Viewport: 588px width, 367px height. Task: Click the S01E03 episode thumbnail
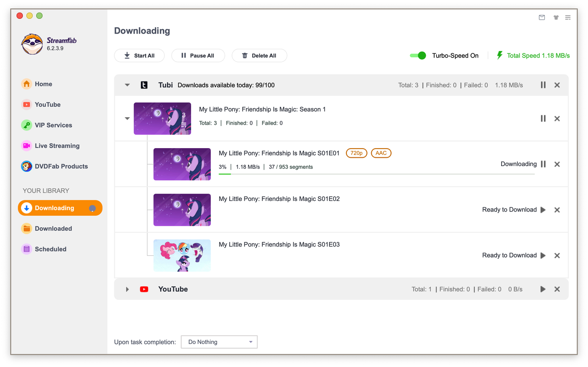[x=182, y=255]
